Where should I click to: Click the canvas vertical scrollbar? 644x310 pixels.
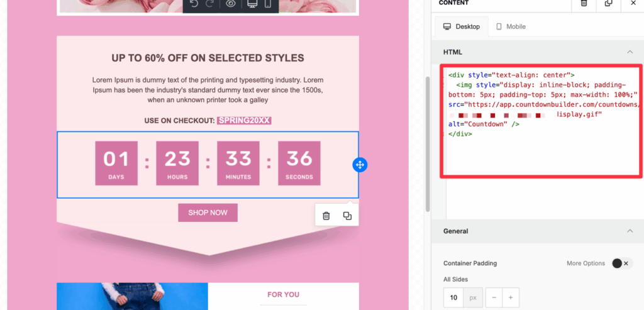point(427,144)
